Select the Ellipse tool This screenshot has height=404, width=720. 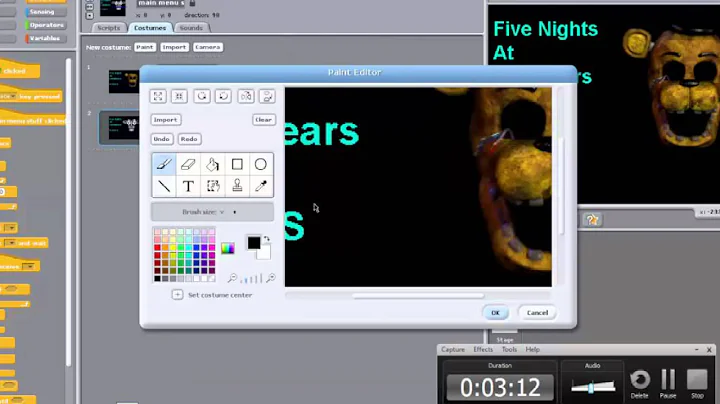coord(261,164)
